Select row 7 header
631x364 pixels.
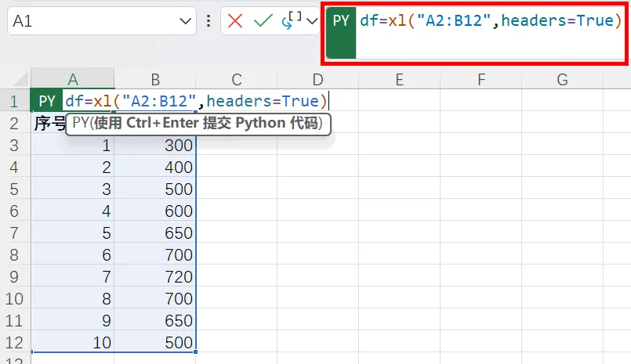coord(14,232)
